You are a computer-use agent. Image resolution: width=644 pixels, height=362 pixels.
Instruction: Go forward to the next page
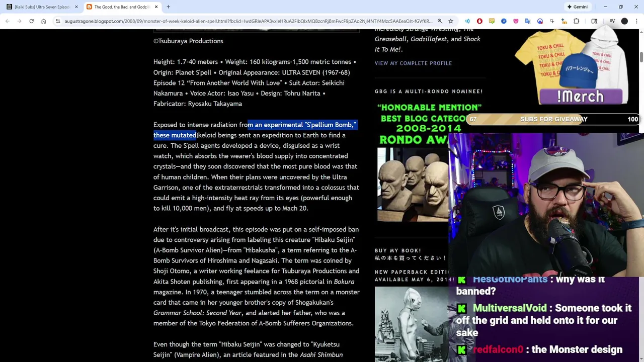click(x=19, y=21)
